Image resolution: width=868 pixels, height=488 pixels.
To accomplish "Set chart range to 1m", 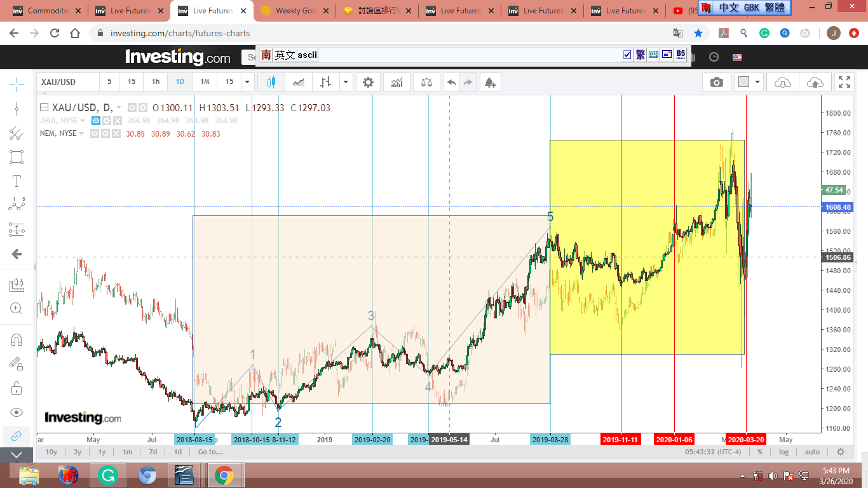I will tap(127, 452).
